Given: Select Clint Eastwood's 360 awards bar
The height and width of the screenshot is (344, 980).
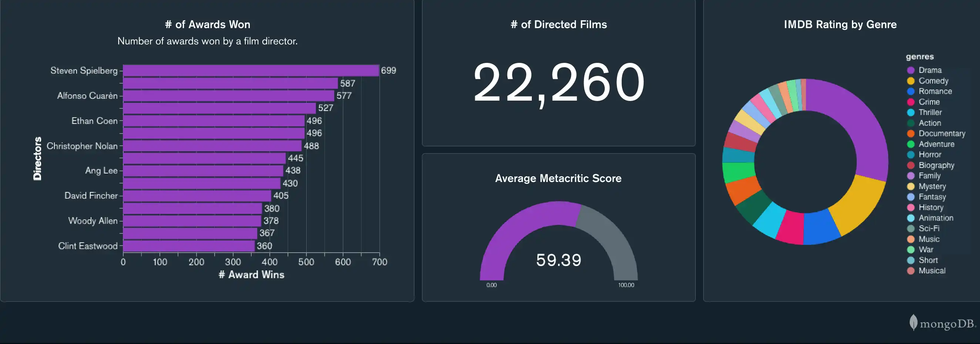Looking at the screenshot, I should pos(189,246).
